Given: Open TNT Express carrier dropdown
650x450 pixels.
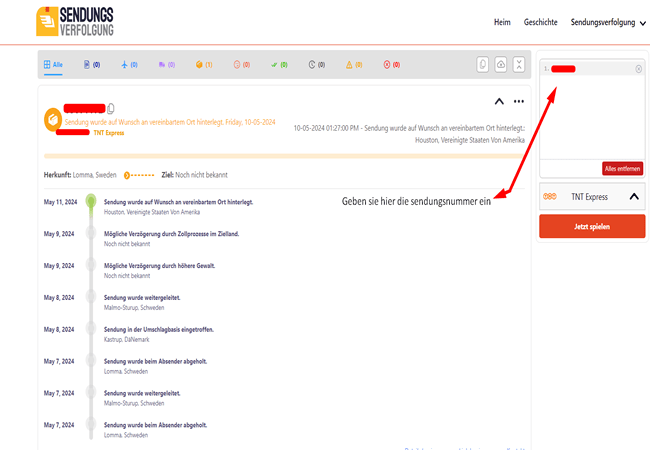Looking at the screenshot, I should click(592, 196).
